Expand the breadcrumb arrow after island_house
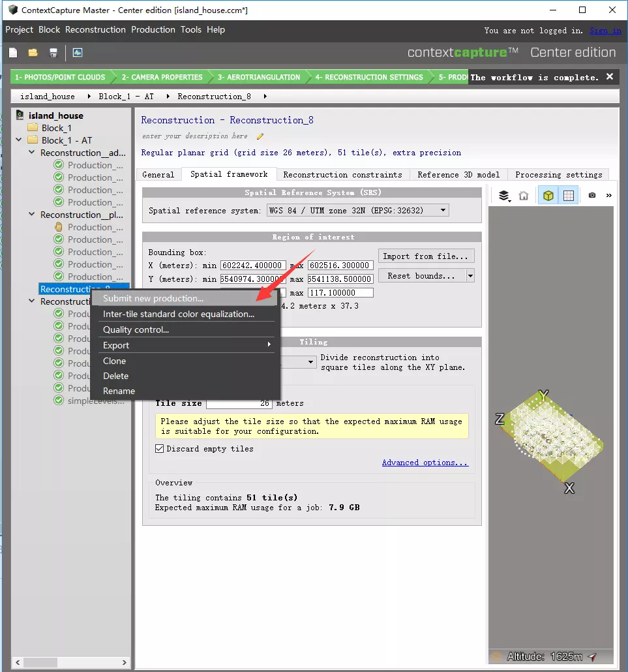628x672 pixels. 89,97
